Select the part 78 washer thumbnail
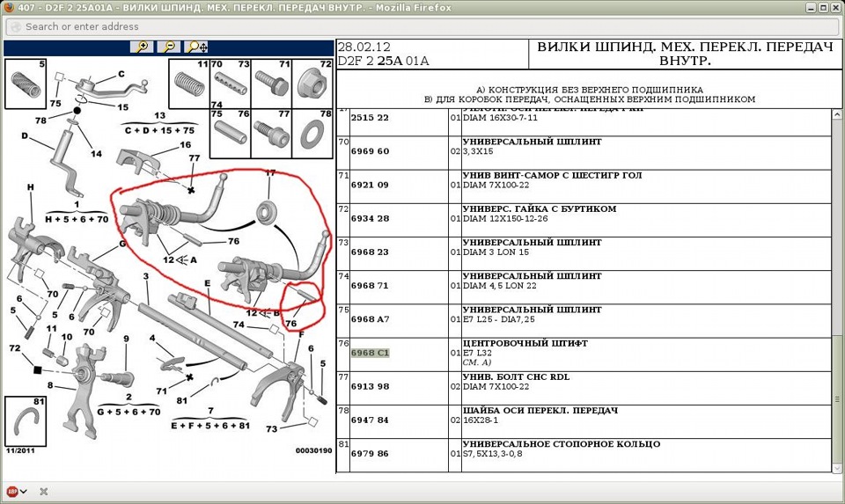Viewport: 845px width, 504px height. pos(312,134)
